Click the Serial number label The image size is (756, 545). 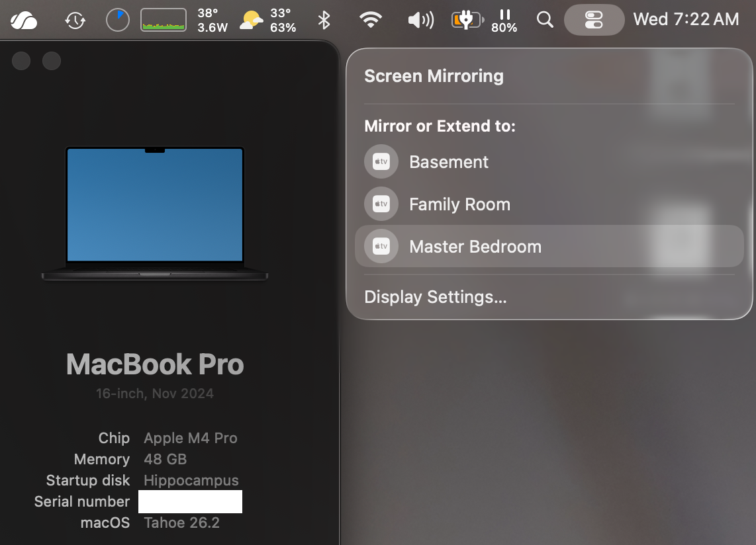(x=82, y=501)
